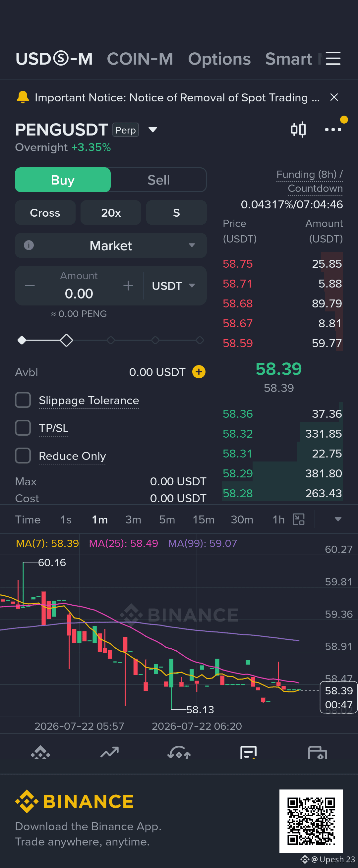Tap the Binance QR code
Viewport: 358px width, 868px height.
point(311,821)
